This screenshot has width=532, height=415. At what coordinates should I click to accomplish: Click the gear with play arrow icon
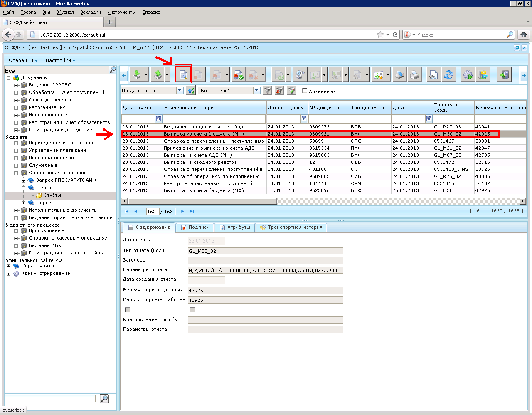[x=468, y=75]
